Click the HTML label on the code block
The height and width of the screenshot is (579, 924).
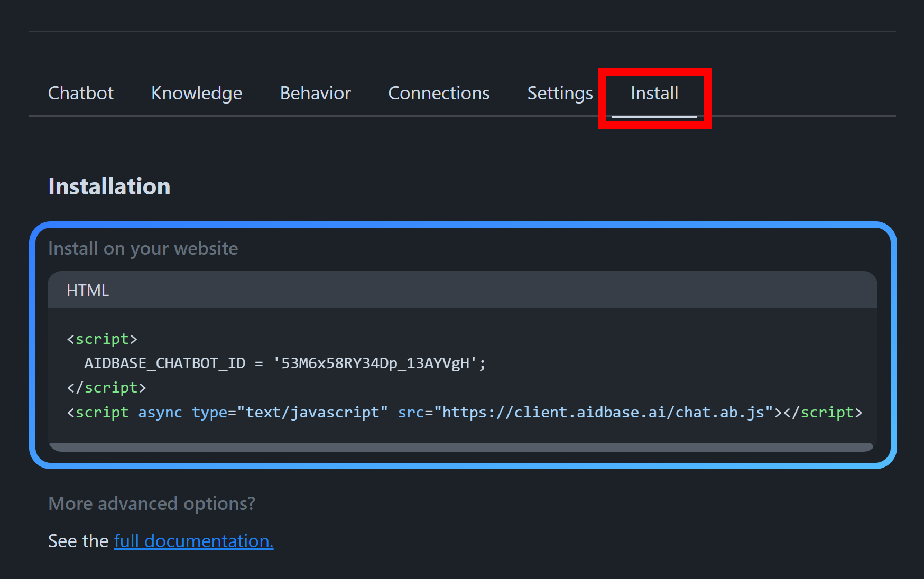tap(87, 289)
